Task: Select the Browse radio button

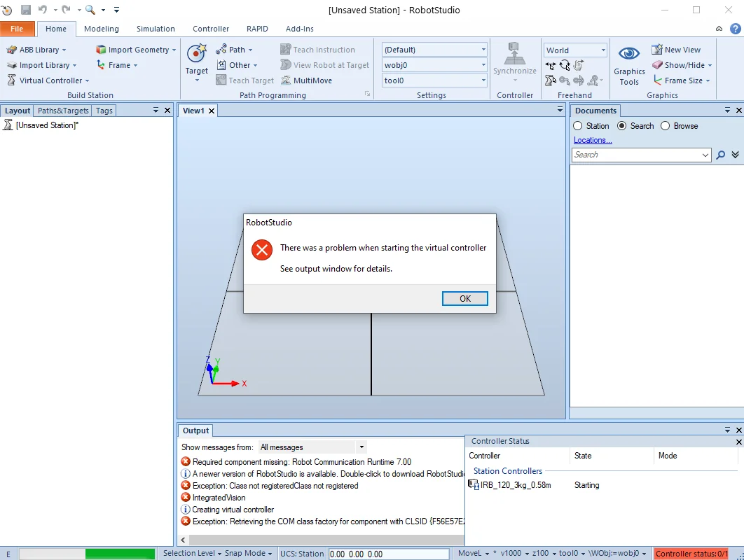Action: coord(666,126)
